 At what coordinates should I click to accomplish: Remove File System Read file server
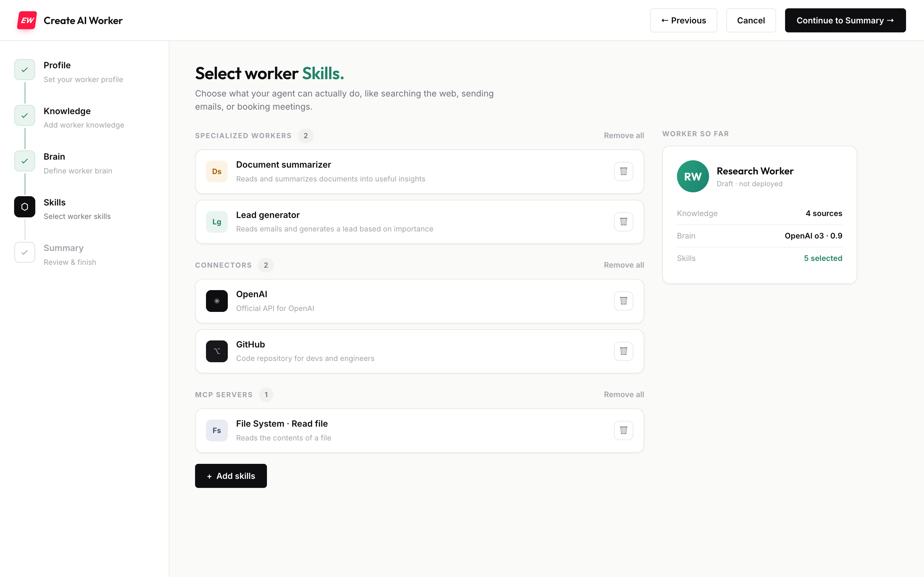tap(623, 431)
